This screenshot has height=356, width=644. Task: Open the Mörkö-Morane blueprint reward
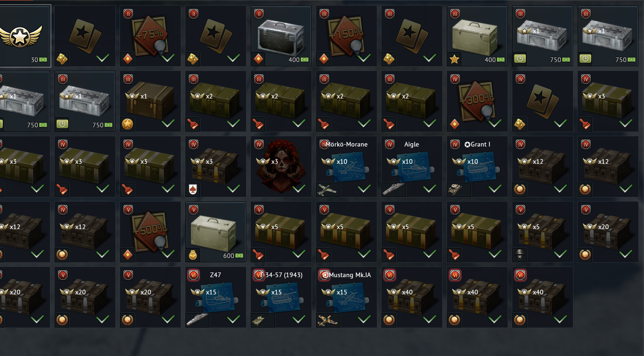[347, 167]
